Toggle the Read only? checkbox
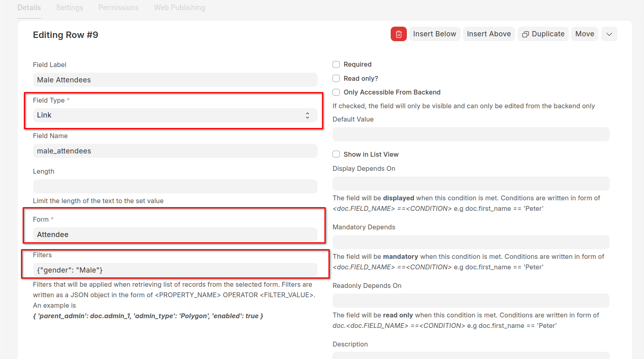 (x=336, y=78)
